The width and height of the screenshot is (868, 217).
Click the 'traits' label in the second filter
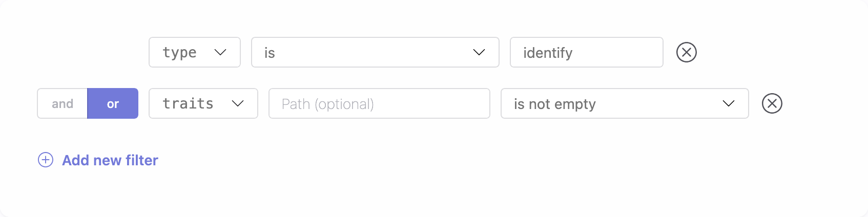[x=188, y=103]
